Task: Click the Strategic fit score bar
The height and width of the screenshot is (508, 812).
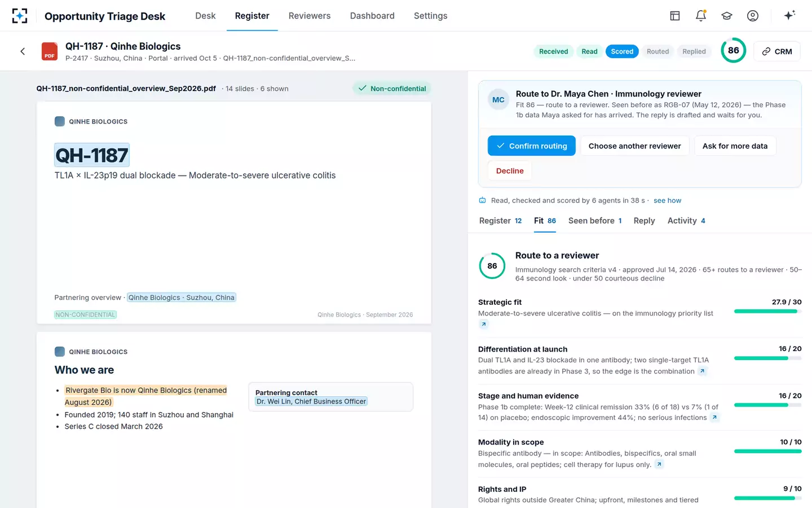Action: coord(767,312)
